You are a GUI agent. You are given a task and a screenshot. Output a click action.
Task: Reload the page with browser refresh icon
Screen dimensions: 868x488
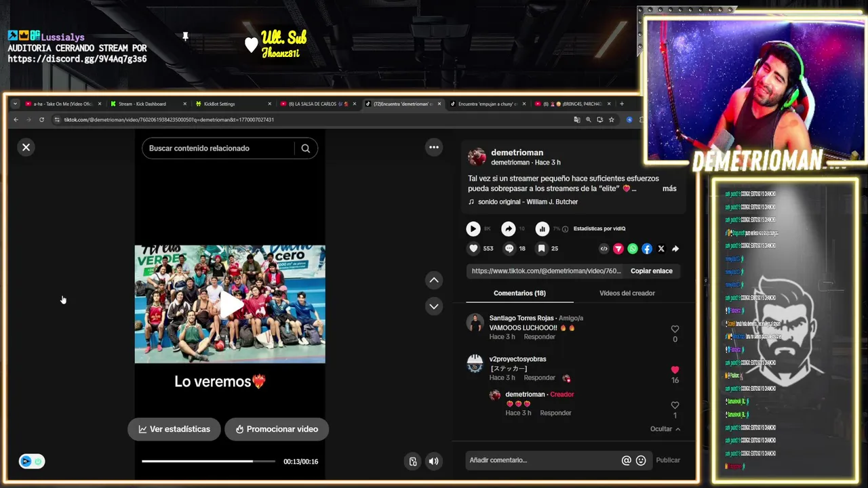pos(41,120)
